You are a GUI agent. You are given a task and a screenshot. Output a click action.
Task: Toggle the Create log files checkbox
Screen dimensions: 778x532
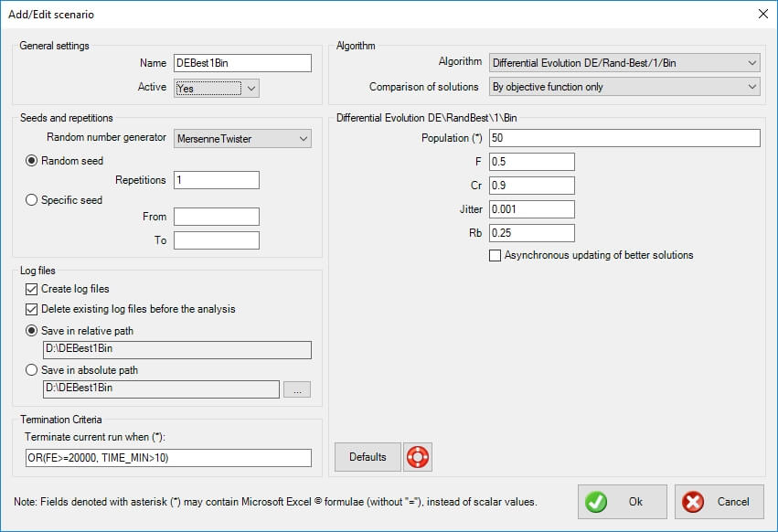(x=32, y=289)
